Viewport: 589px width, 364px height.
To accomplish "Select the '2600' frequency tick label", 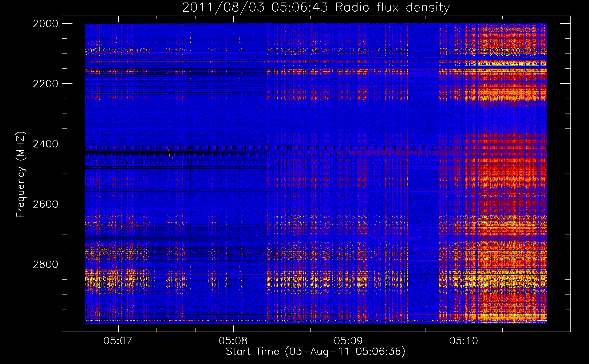I will pos(46,204).
